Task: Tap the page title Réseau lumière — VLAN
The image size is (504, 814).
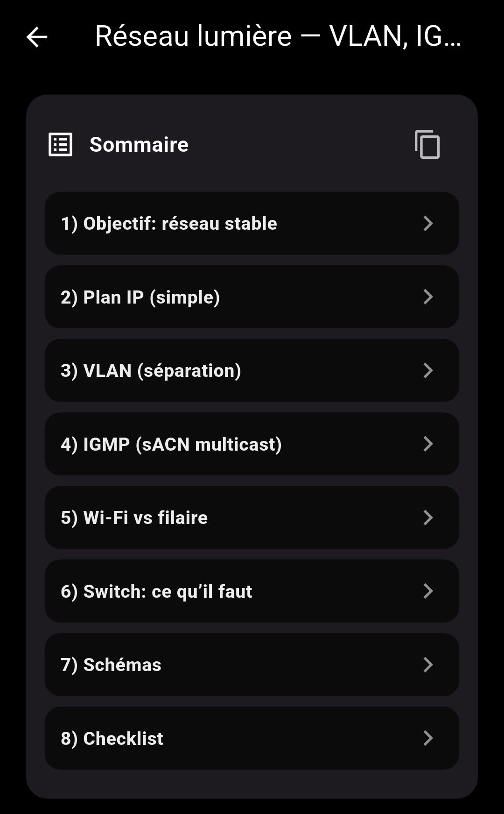Action: pos(278,36)
